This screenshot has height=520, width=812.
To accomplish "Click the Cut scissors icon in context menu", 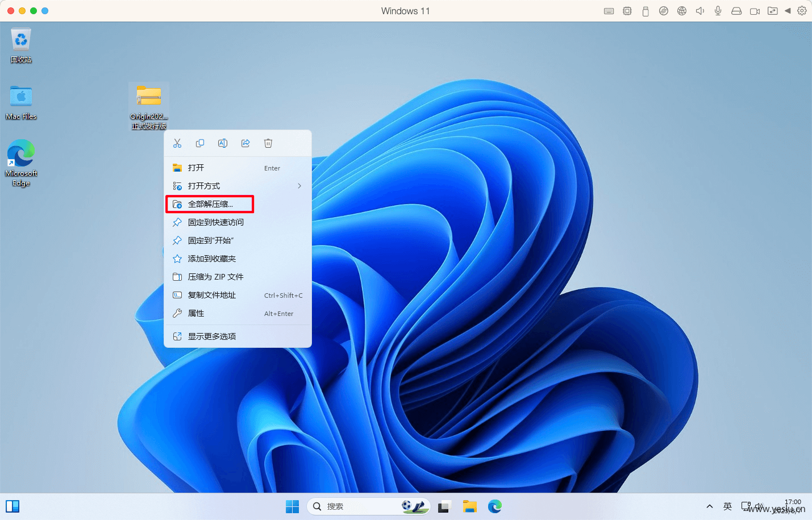I will [x=177, y=143].
